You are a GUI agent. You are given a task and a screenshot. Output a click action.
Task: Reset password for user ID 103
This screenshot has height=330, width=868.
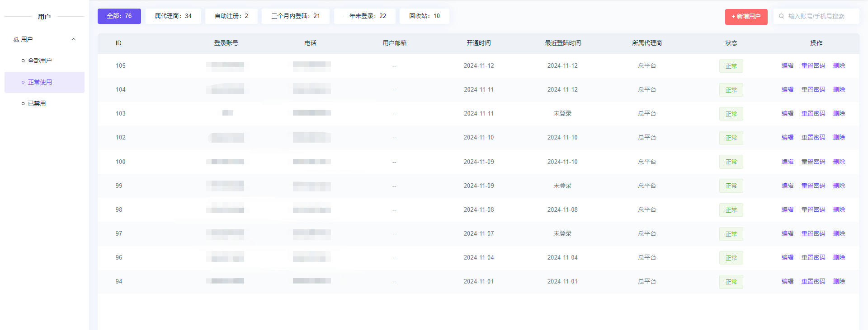(813, 113)
